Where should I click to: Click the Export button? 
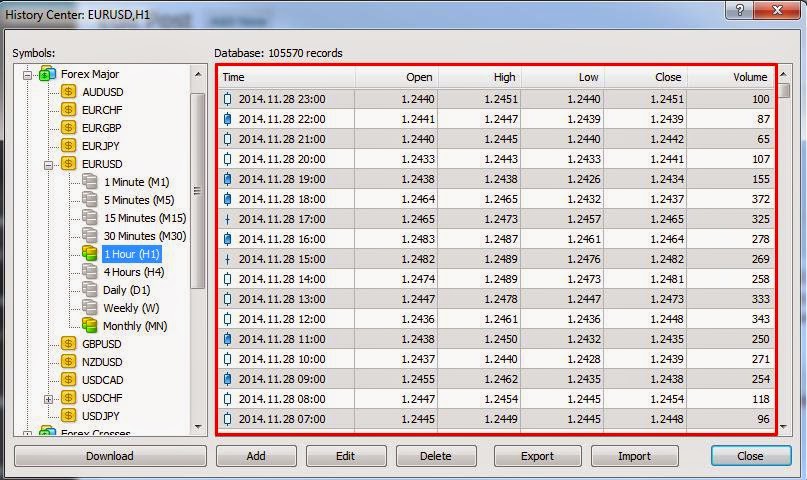(538, 456)
